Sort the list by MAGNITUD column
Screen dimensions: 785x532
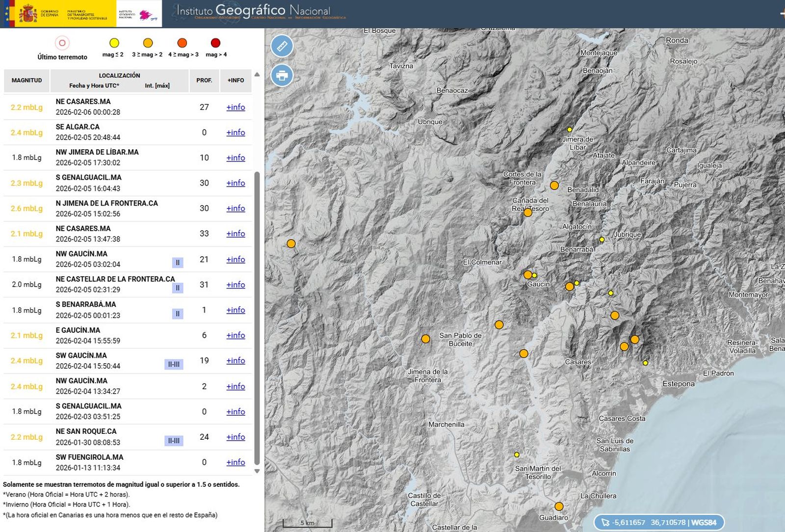point(26,80)
